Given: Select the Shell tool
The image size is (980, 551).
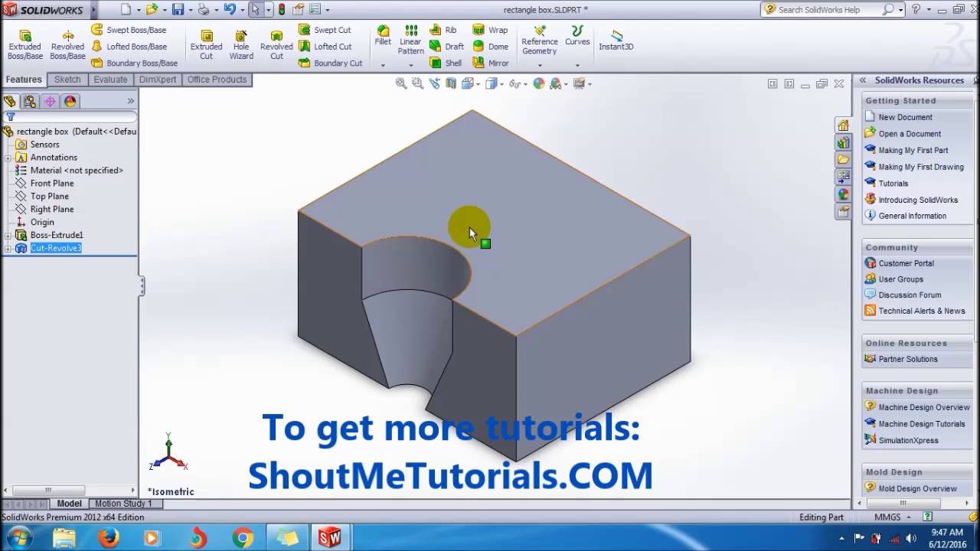Looking at the screenshot, I should (x=446, y=64).
